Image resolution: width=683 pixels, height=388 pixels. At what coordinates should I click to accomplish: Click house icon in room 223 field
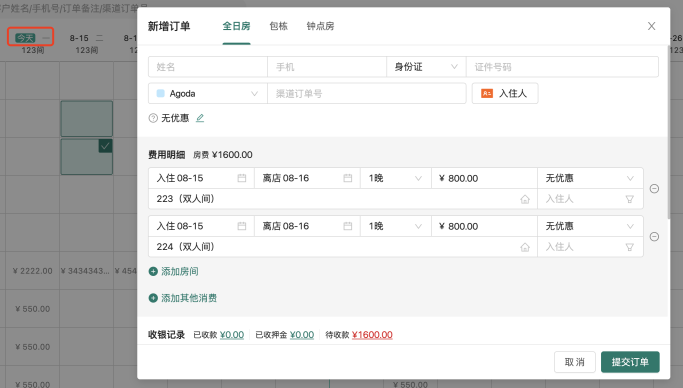point(525,199)
